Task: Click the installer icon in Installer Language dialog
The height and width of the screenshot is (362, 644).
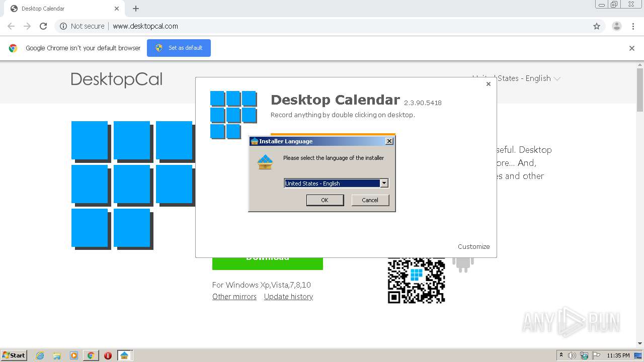Action: pyautogui.click(x=265, y=162)
